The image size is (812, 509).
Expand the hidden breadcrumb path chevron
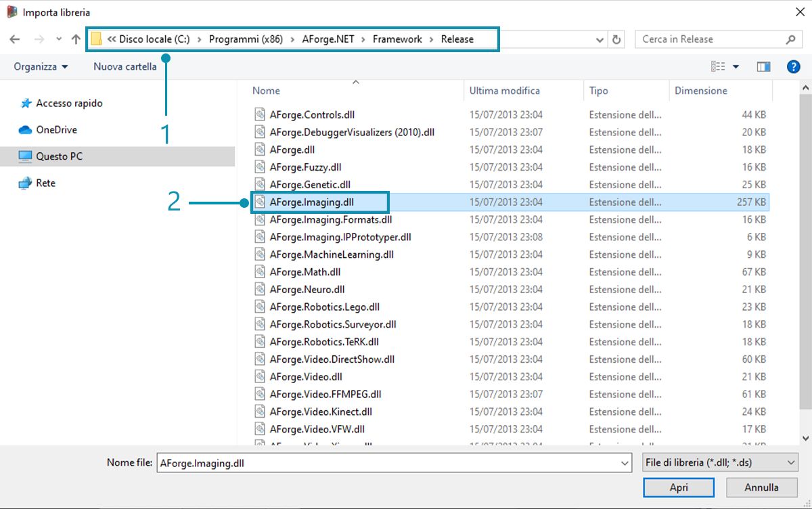(111, 39)
